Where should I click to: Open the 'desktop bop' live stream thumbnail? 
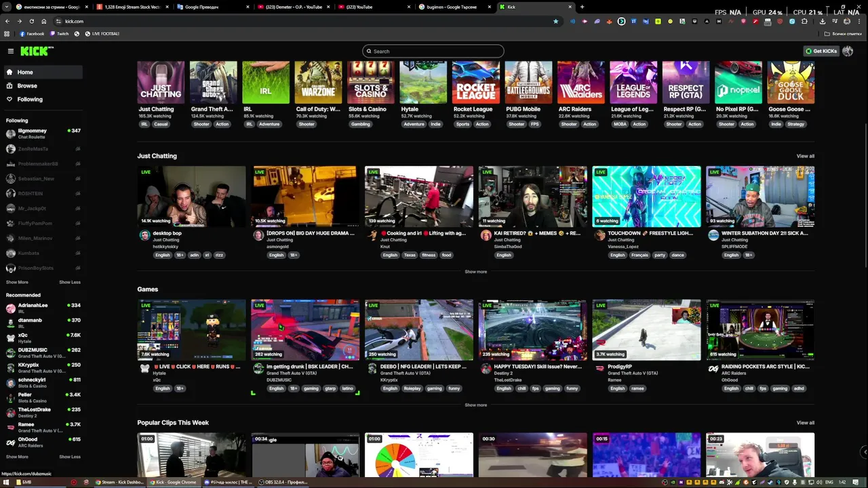click(x=191, y=197)
